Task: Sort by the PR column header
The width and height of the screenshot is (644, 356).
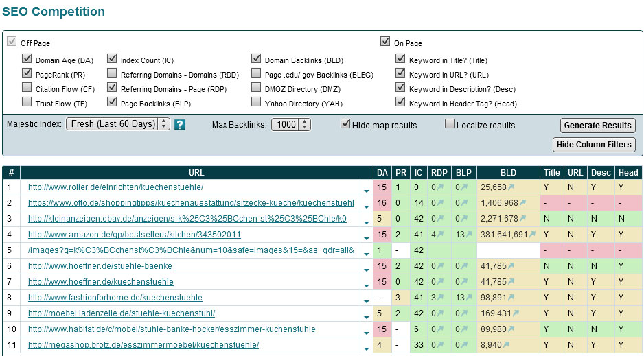Action: point(401,173)
